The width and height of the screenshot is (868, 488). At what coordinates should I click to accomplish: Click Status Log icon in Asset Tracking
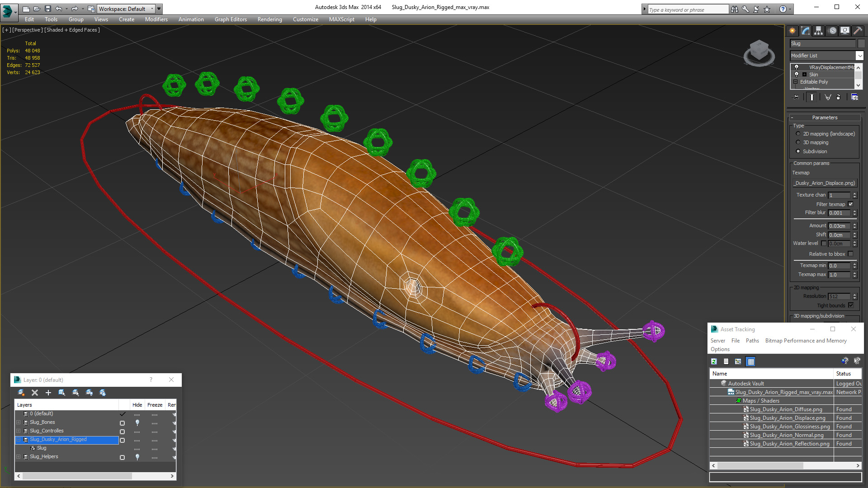[x=726, y=361]
